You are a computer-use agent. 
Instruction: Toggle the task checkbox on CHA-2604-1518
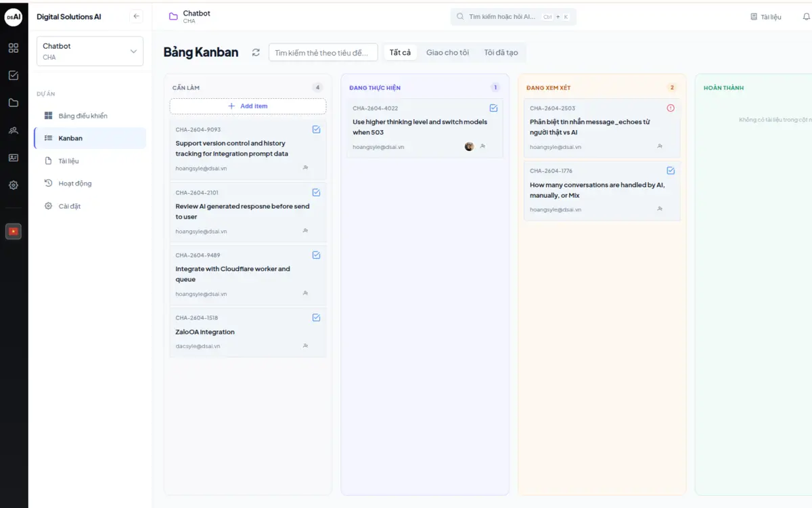(316, 318)
